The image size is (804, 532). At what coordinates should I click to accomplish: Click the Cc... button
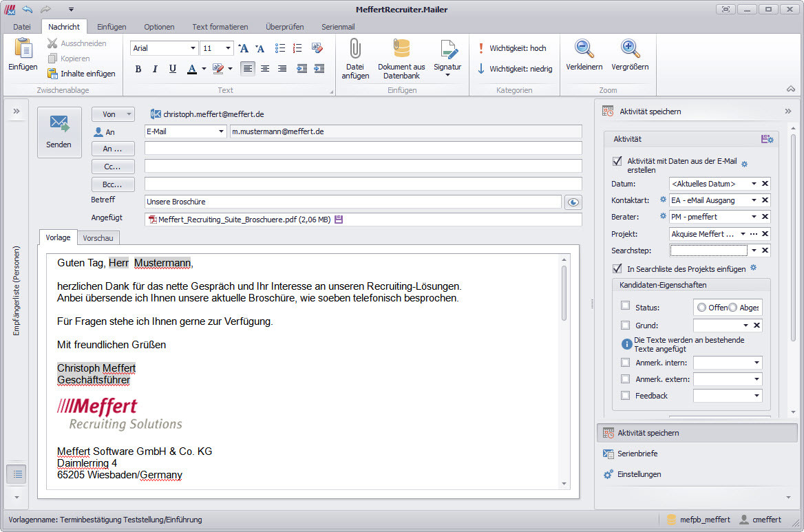click(113, 167)
